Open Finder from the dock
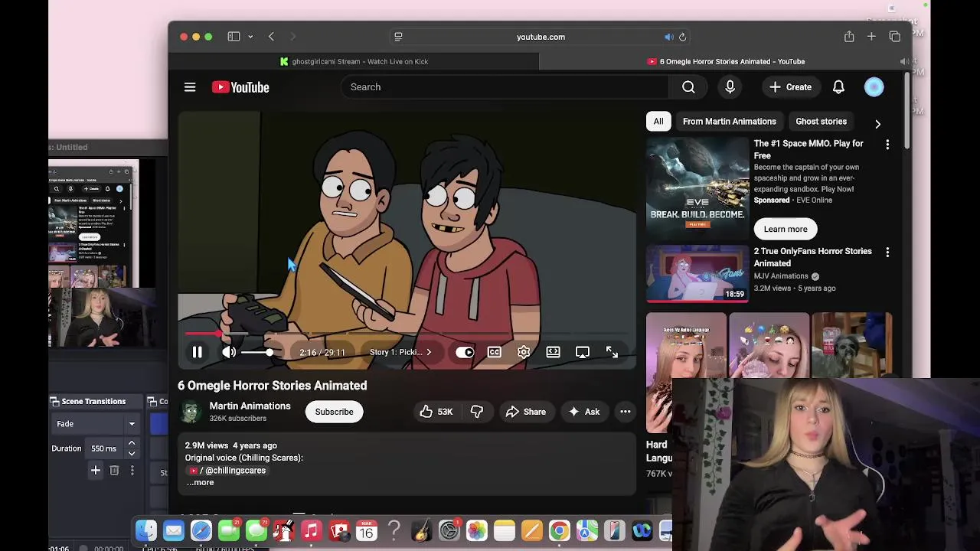Viewport: 980px width, 551px height. pyautogui.click(x=146, y=530)
